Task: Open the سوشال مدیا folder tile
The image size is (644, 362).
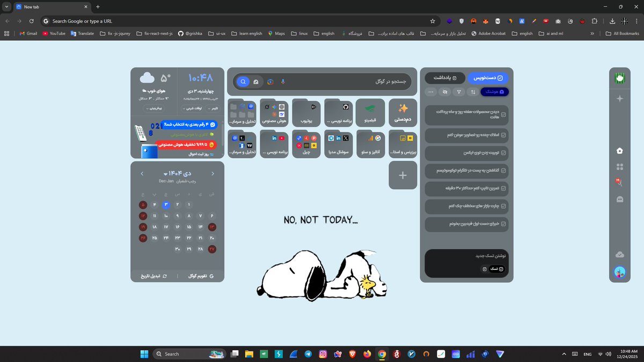Action: [338, 144]
